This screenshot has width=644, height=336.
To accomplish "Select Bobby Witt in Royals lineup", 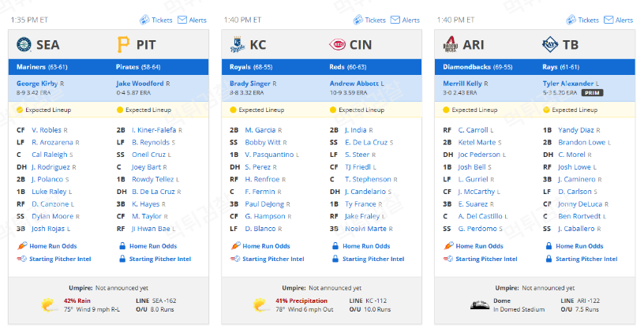I will (263, 142).
